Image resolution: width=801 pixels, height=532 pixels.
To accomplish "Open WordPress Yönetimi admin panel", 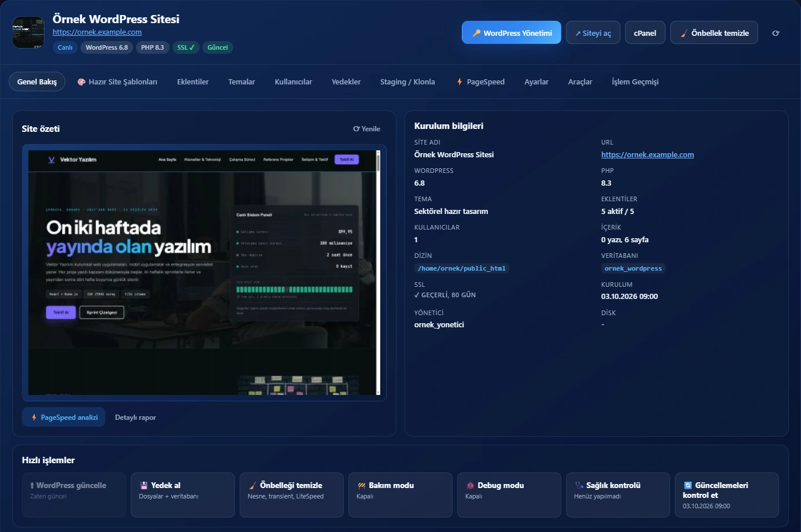I will (x=512, y=33).
